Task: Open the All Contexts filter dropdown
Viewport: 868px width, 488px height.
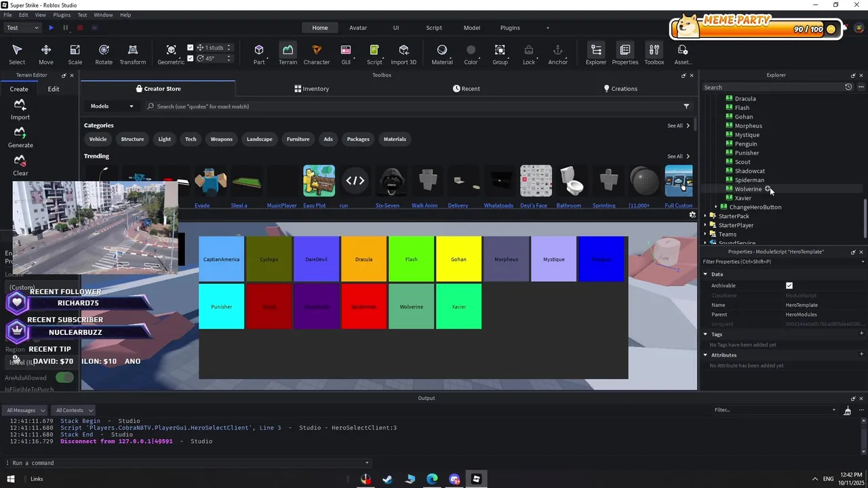Action: click(73, 410)
